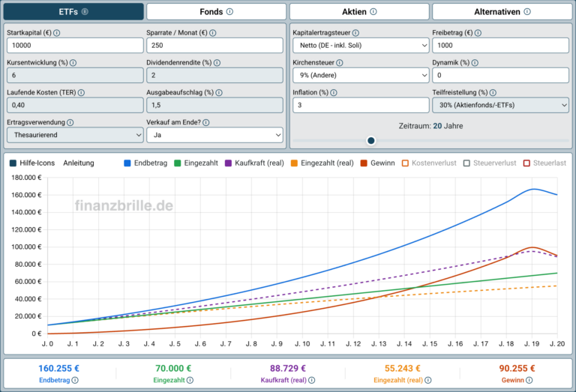
Task: Show the Kostenverlust chart series
Action: coord(429,163)
